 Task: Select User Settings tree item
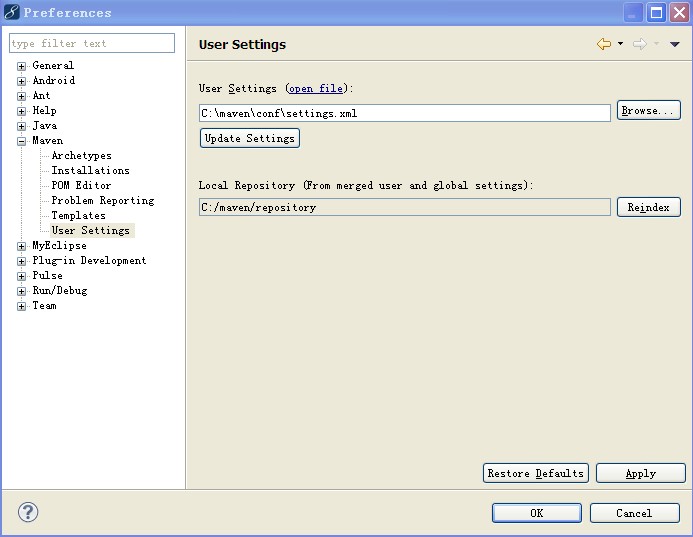coord(91,231)
